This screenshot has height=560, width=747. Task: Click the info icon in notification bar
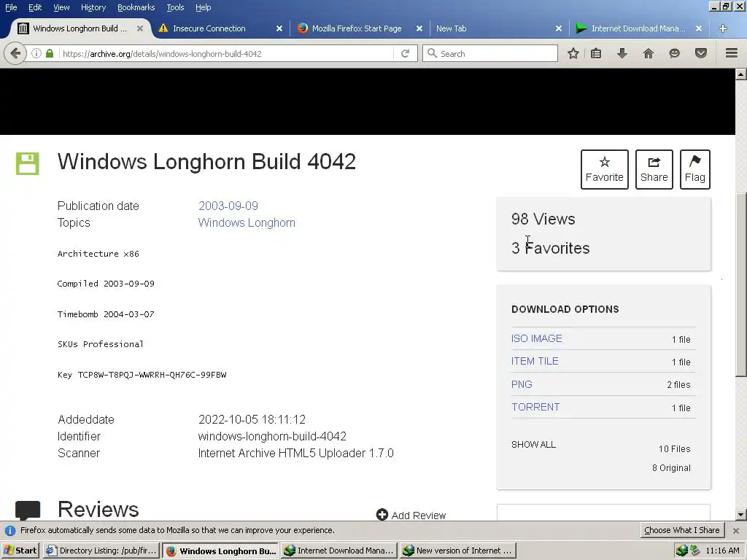[x=10, y=531]
